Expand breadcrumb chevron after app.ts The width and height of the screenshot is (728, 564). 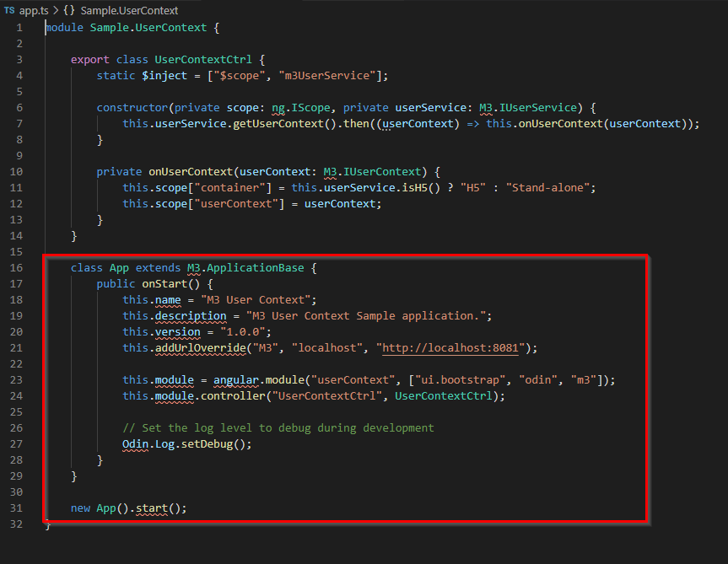coord(56,10)
